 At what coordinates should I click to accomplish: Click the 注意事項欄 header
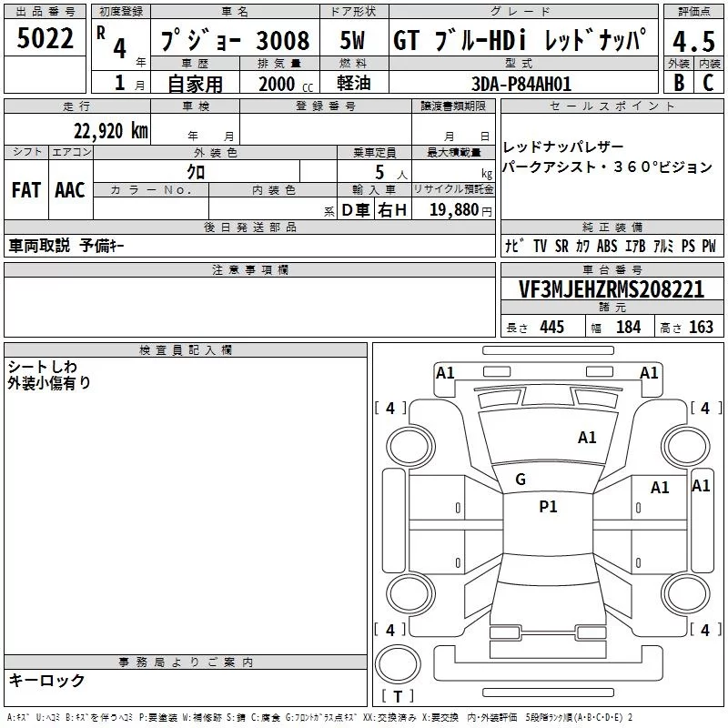[x=249, y=269]
